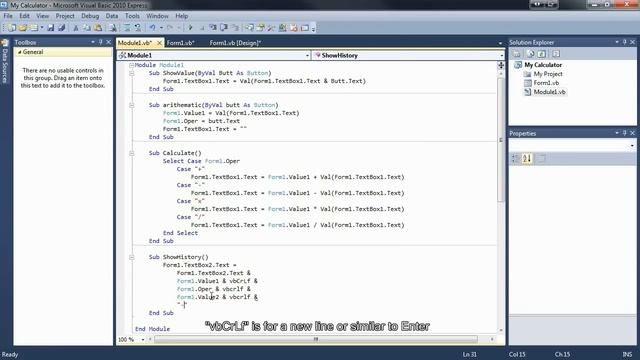Open the active files list dropdown
Viewport: 640px width, 360px height.
coord(500,43)
